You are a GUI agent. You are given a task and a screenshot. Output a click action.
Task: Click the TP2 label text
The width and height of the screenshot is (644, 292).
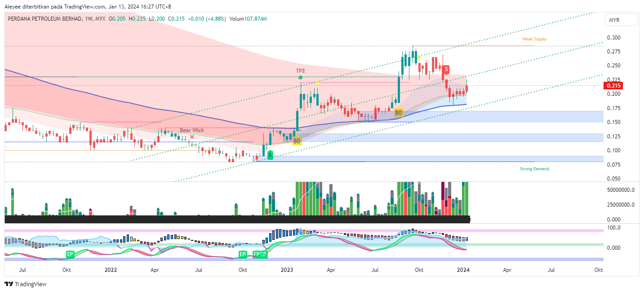tap(300, 71)
